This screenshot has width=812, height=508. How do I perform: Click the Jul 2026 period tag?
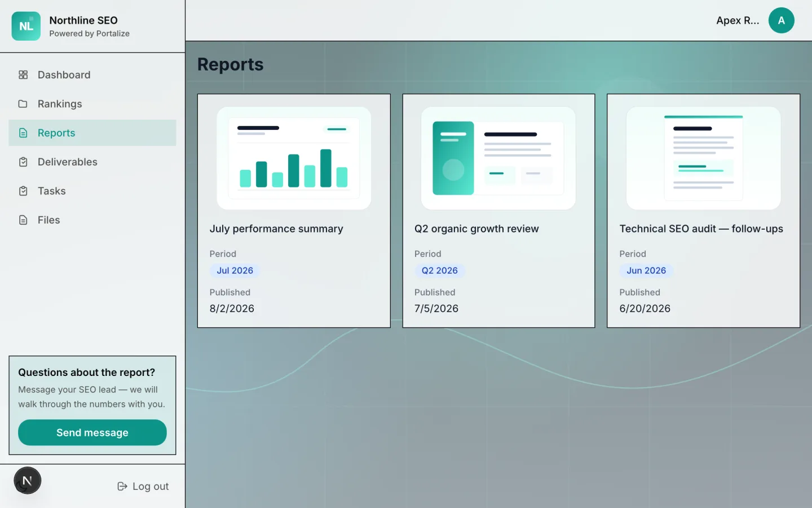235,270
